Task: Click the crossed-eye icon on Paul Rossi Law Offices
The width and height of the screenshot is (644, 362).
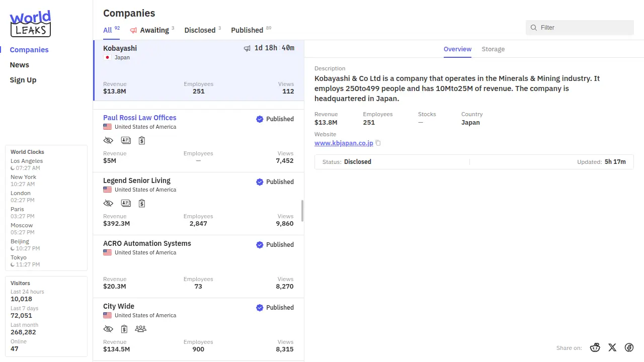Action: 108,140
